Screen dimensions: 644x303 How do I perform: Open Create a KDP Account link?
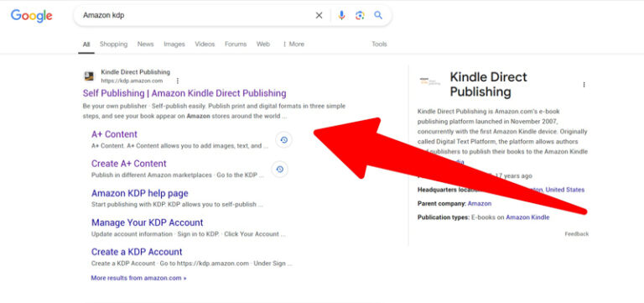(137, 252)
